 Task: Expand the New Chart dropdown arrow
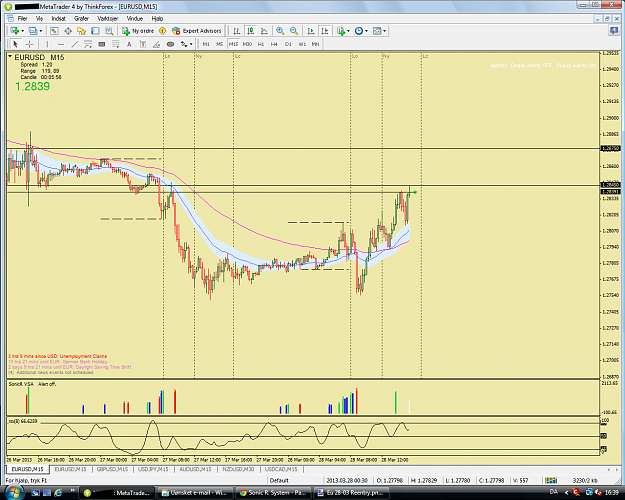click(22, 31)
